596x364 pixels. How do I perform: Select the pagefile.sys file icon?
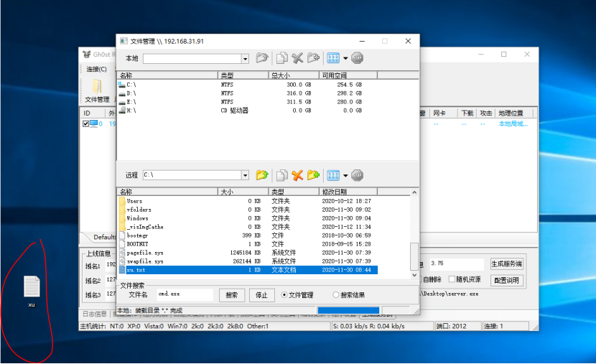(122, 253)
